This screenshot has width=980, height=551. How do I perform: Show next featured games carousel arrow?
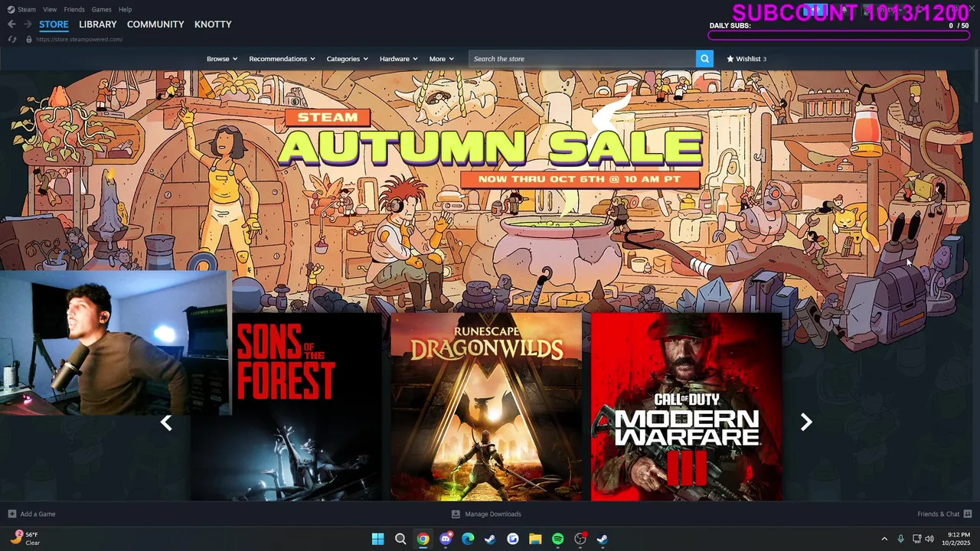[x=805, y=422]
